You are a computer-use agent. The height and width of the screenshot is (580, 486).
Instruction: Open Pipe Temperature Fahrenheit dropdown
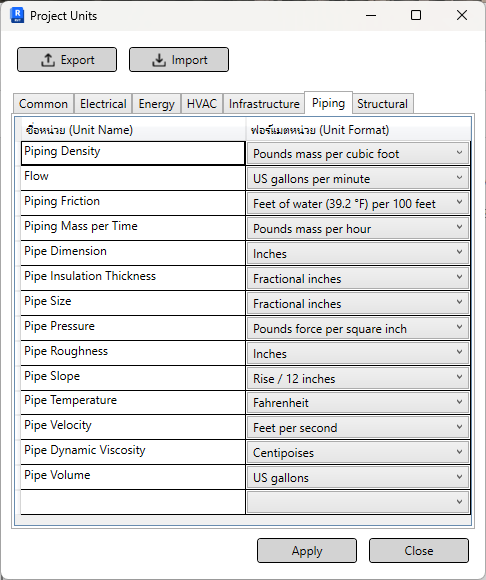(358, 402)
